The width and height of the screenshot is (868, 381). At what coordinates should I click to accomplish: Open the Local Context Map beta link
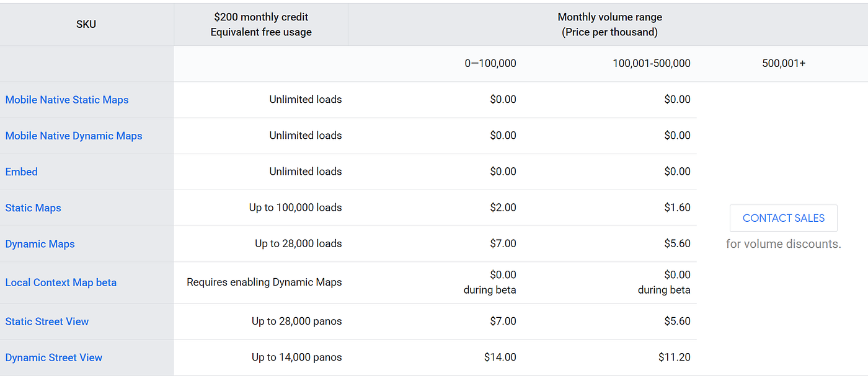click(x=61, y=282)
